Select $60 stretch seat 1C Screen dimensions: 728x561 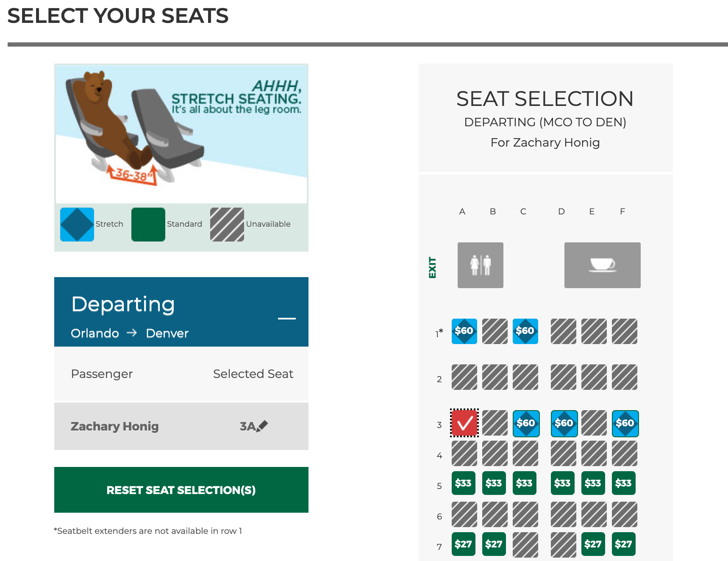coord(525,331)
